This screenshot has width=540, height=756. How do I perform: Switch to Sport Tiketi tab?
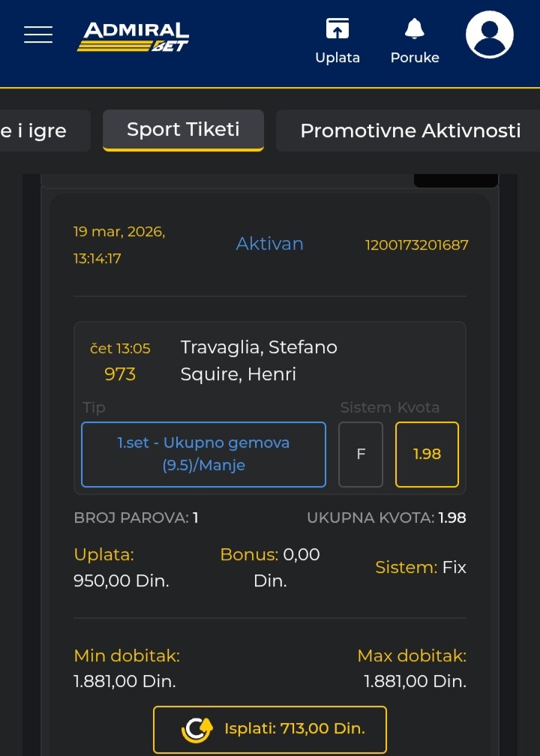click(183, 130)
